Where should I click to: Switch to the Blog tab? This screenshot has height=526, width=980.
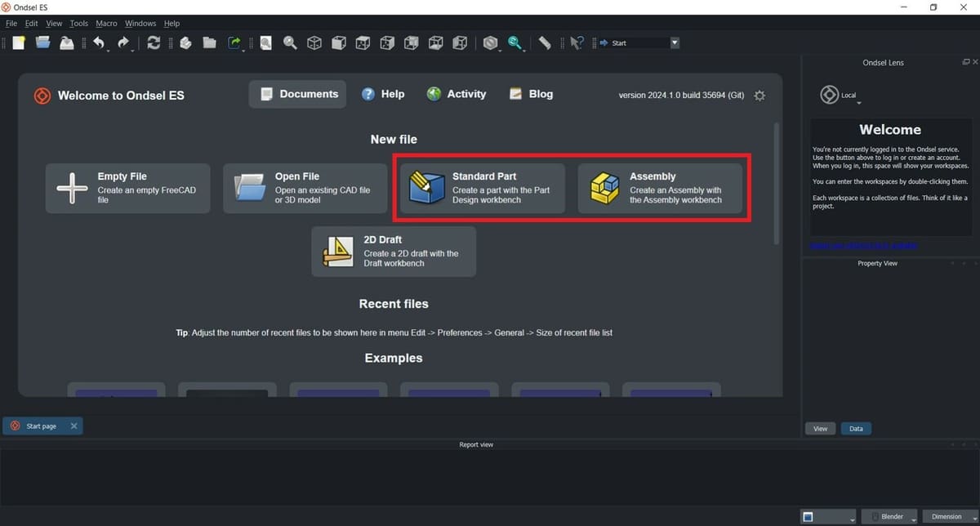[531, 94]
